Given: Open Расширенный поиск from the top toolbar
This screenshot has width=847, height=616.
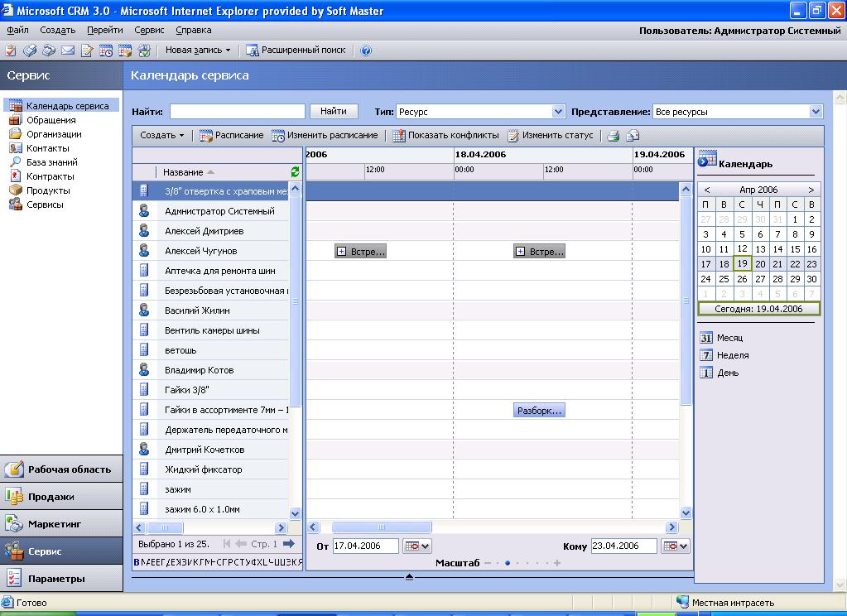Looking at the screenshot, I should point(296,51).
